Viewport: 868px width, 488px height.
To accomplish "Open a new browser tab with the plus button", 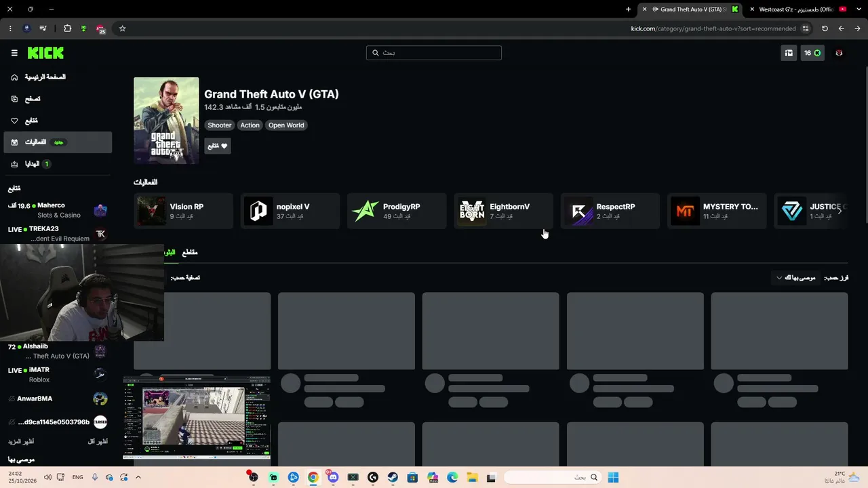I will click(628, 9).
